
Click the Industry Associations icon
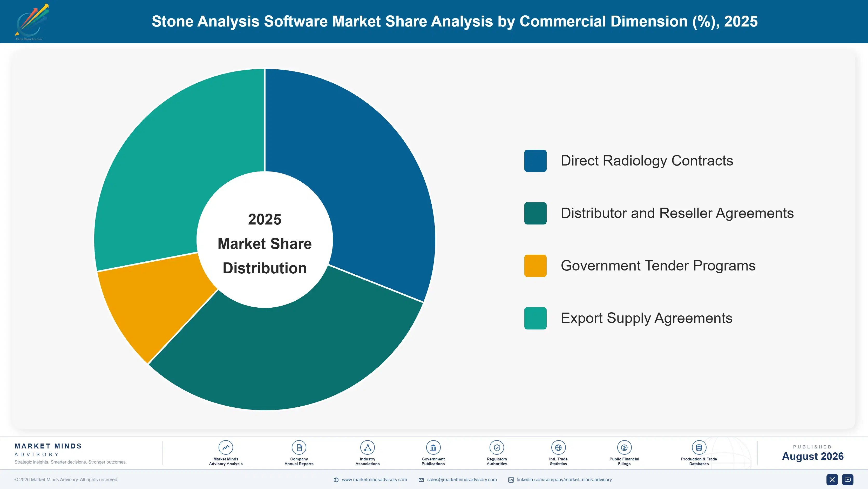[367, 447]
